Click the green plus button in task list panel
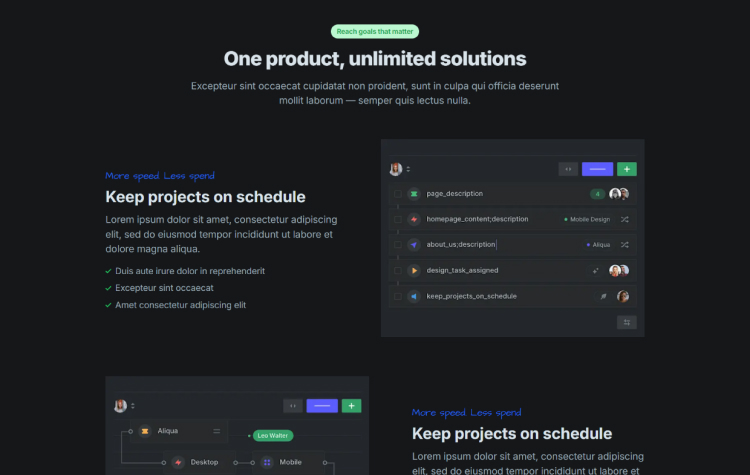This screenshot has width=750, height=475. (627, 169)
